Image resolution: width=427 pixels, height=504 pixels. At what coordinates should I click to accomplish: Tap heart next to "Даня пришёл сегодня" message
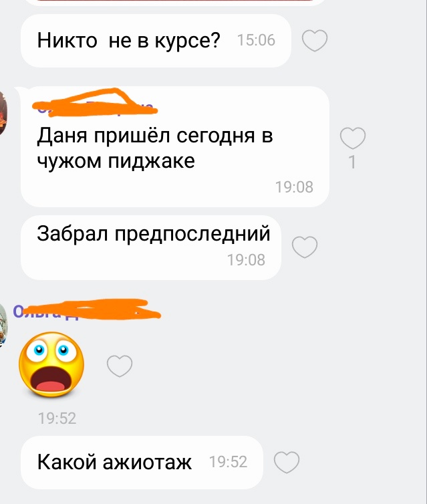coord(353,138)
